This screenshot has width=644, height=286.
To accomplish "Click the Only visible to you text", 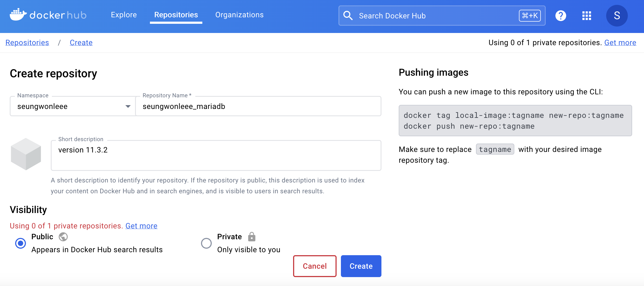I will [249, 250].
